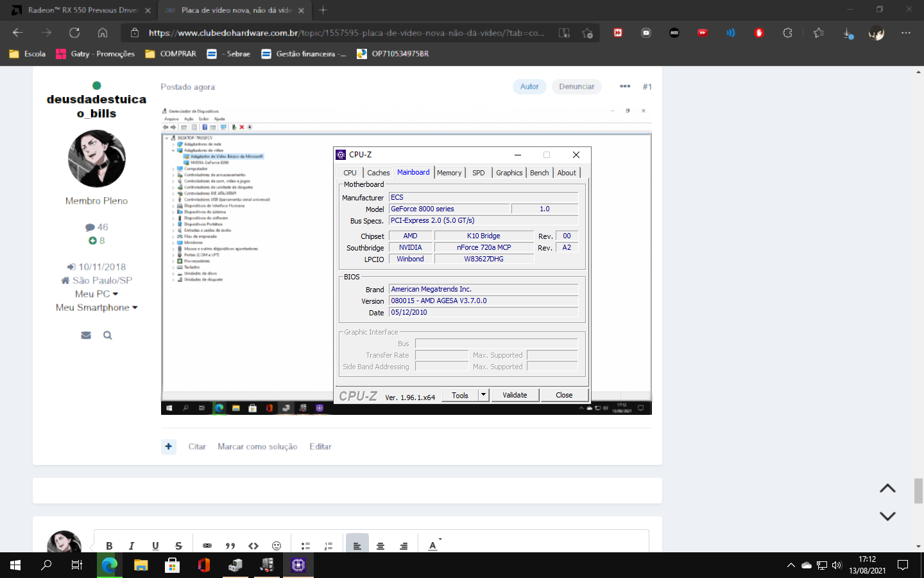
Task: Expand the Meu PC dropdown
Action: coord(97,293)
